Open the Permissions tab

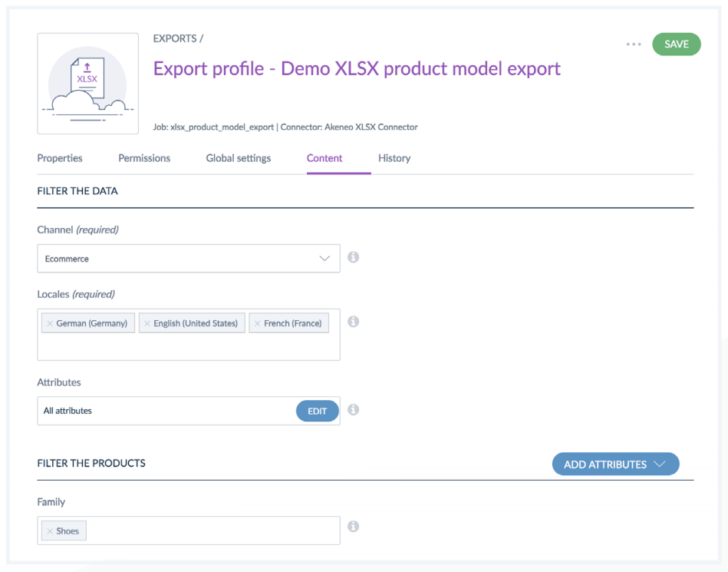pyautogui.click(x=144, y=158)
